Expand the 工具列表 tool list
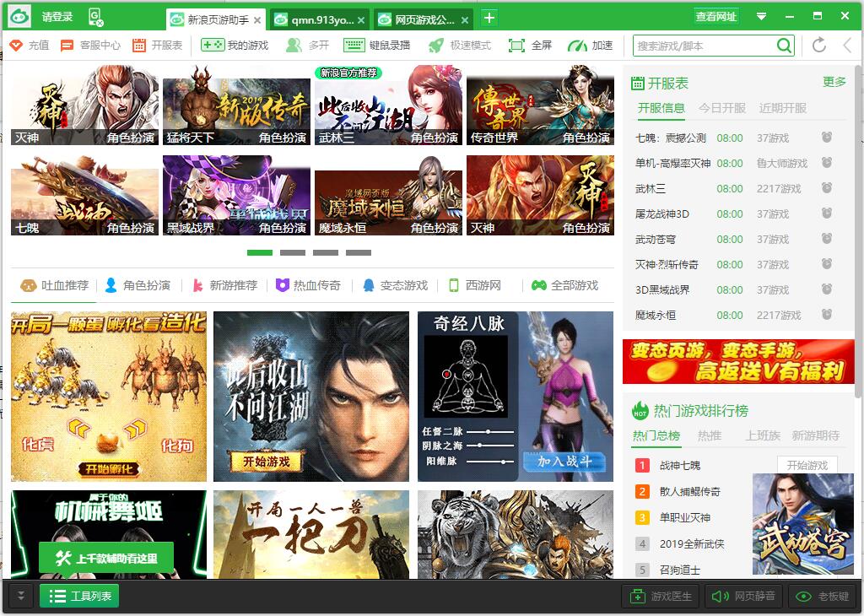This screenshot has height=616, width=864. point(78,595)
